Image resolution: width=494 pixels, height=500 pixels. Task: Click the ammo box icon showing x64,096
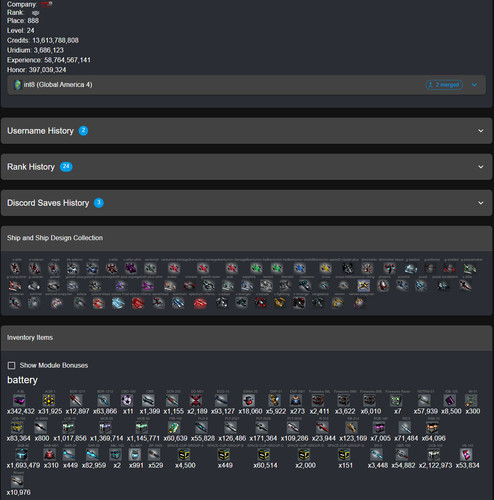click(432, 427)
